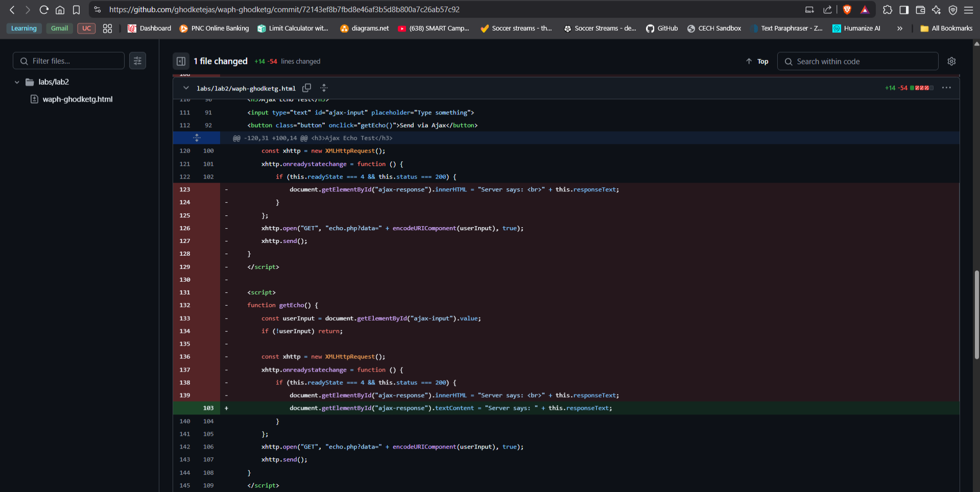Collapse the waph-ghodketg.html diff chevron
The width and height of the screenshot is (980, 492).
(x=186, y=88)
